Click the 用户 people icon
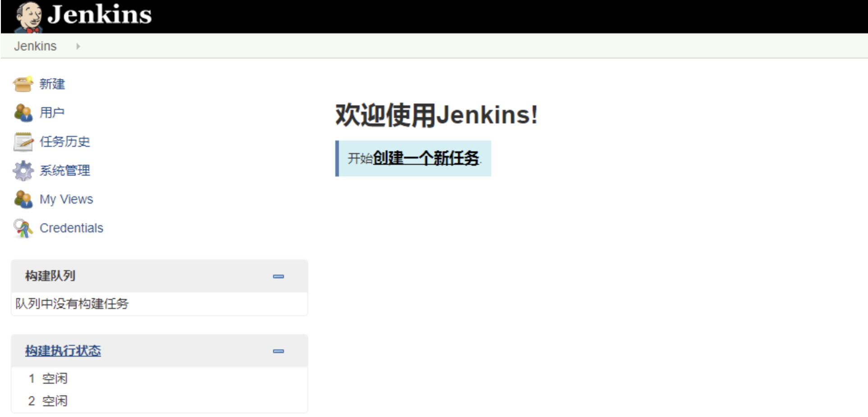 (23, 113)
